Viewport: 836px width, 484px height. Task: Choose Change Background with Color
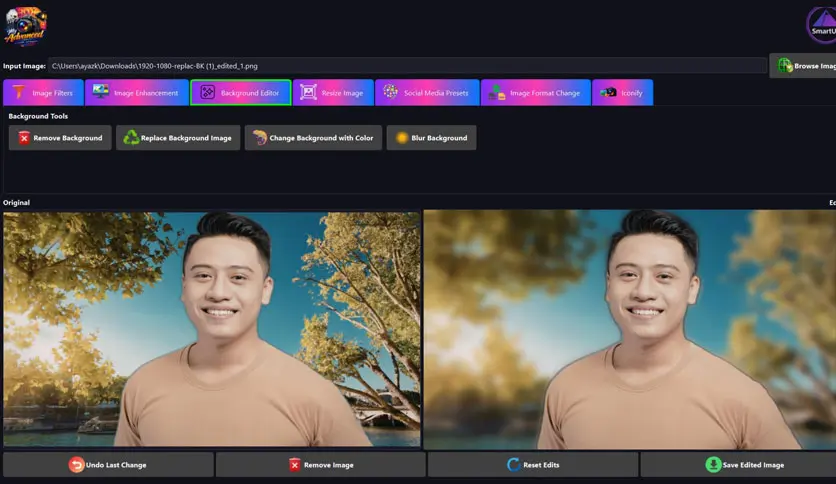tap(313, 138)
